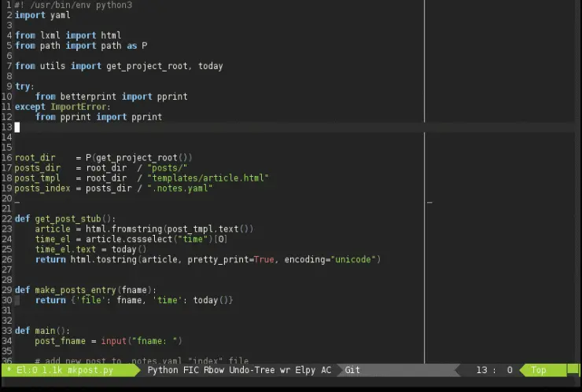The width and height of the screenshot is (582, 392).
Task: Click the line number 13 in mode line
Action: pos(481,370)
